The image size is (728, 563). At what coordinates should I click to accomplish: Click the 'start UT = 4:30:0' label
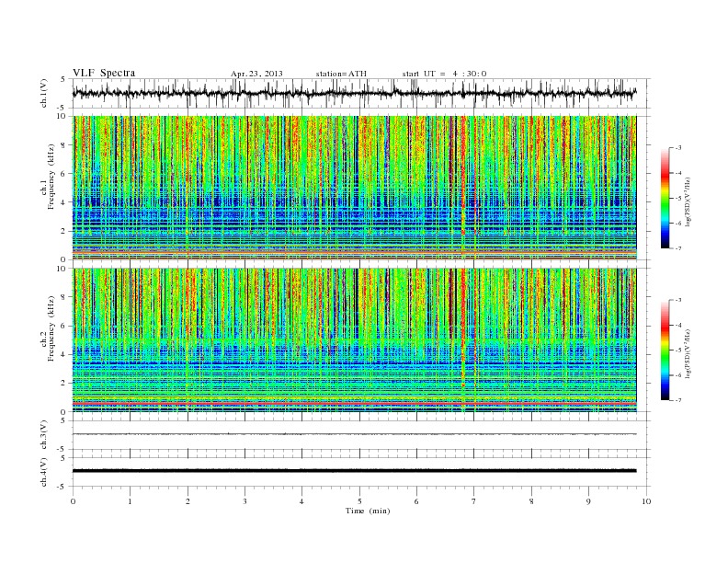pyautogui.click(x=445, y=74)
